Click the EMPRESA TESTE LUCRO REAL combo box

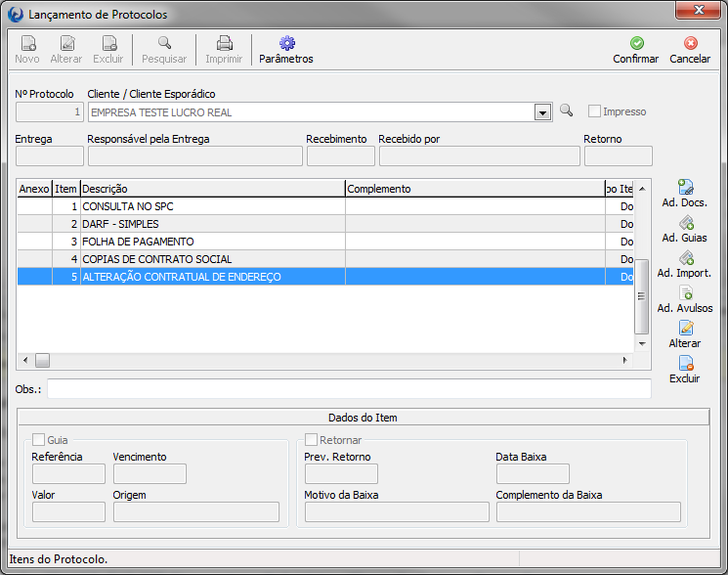(x=321, y=112)
